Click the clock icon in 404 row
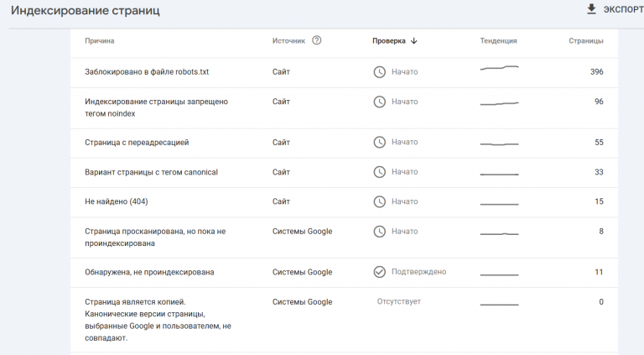The image size is (644, 355). [x=379, y=201]
